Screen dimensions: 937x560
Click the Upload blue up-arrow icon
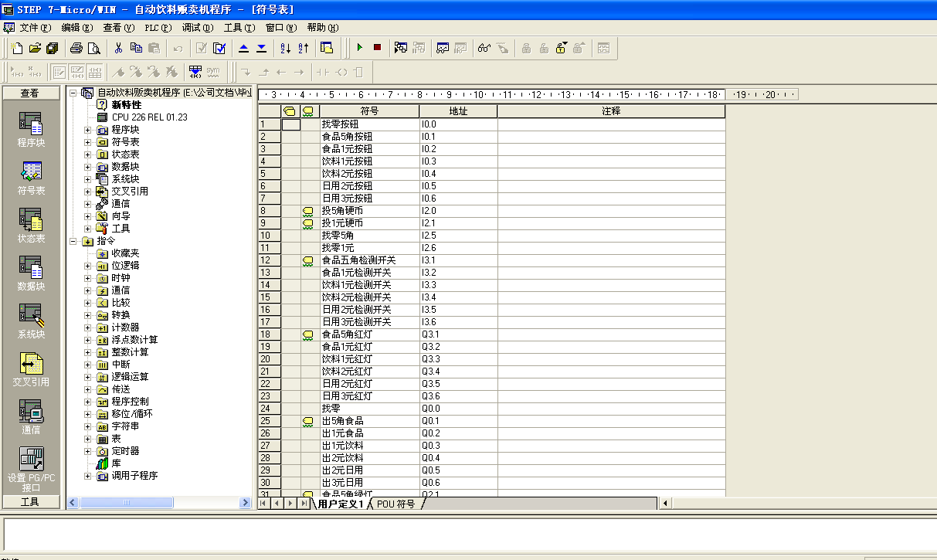243,48
